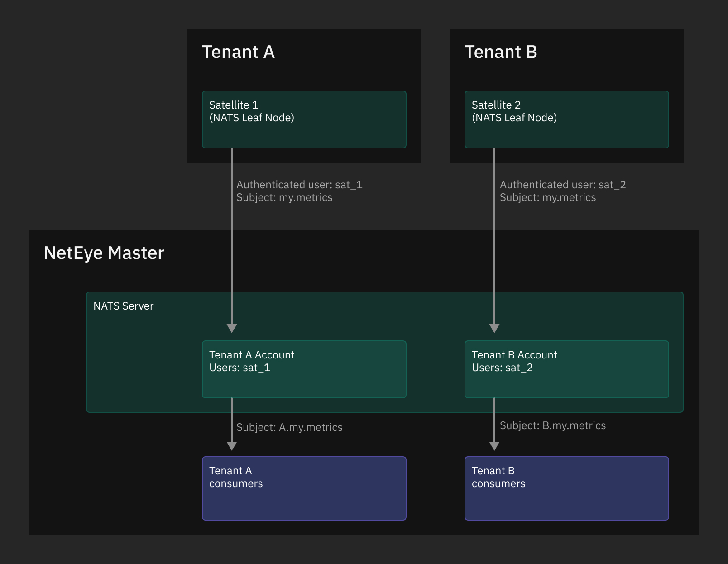Select the Satellite 1 NATS Leaf Node box
Screen dimensions: 728x564
304,119
